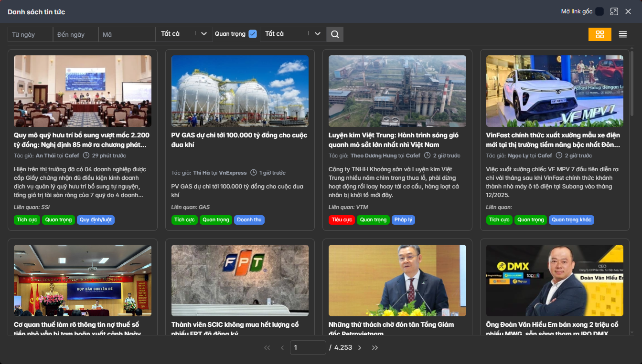The image size is (642, 364).
Task: Go to the first page of results
Action: pos(267,348)
